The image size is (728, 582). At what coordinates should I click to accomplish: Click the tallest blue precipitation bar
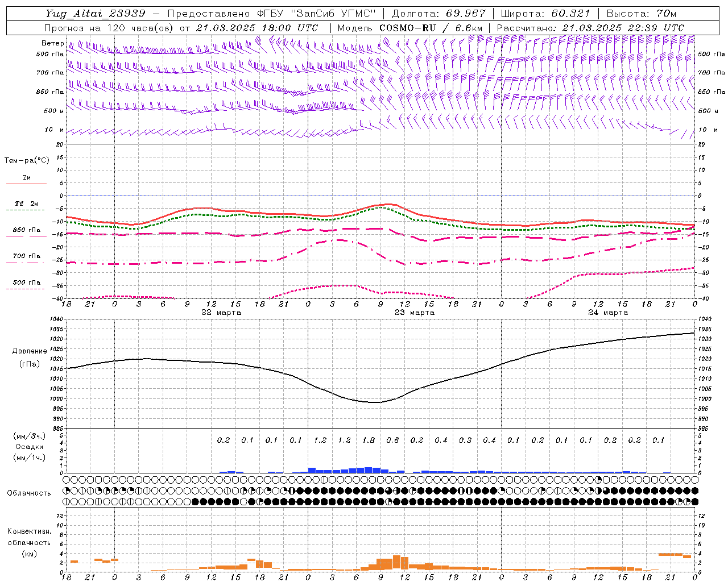[x=369, y=470]
